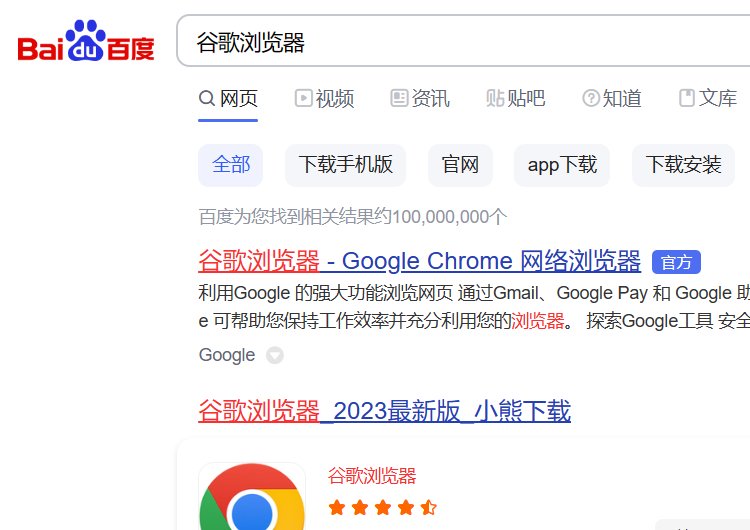Click the Google source label
Screen dimensions: 750x530
coord(227,355)
